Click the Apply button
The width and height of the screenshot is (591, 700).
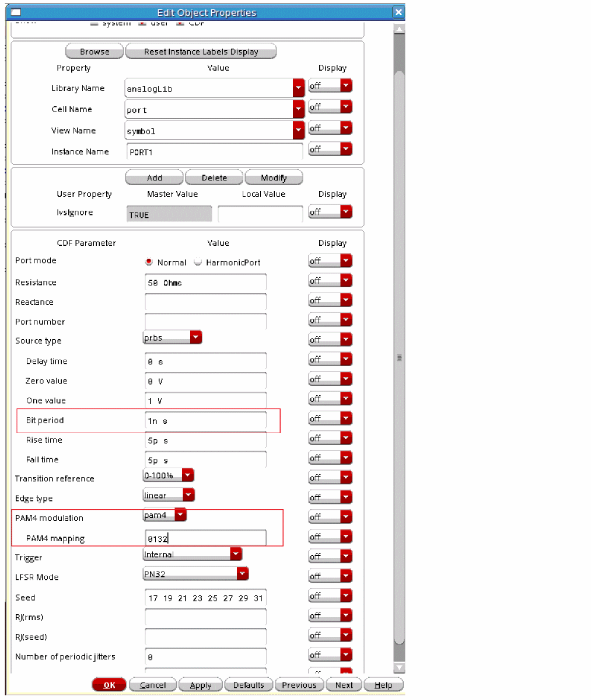coord(200,685)
